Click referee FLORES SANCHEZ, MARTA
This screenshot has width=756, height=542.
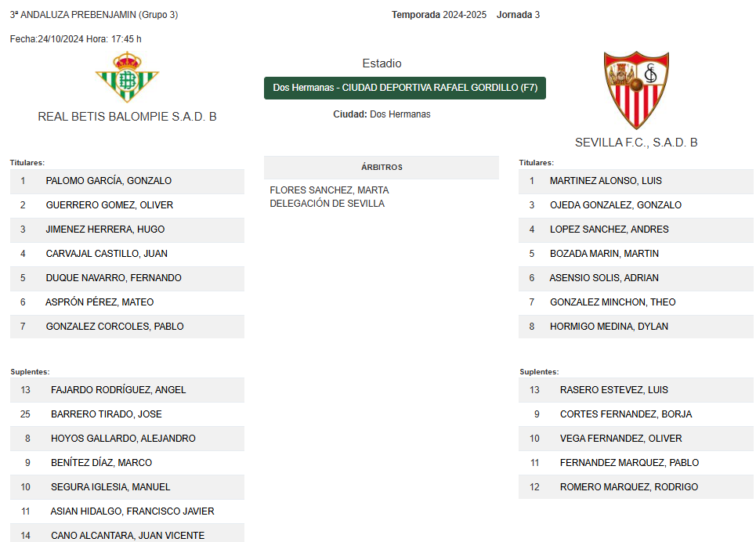click(329, 190)
